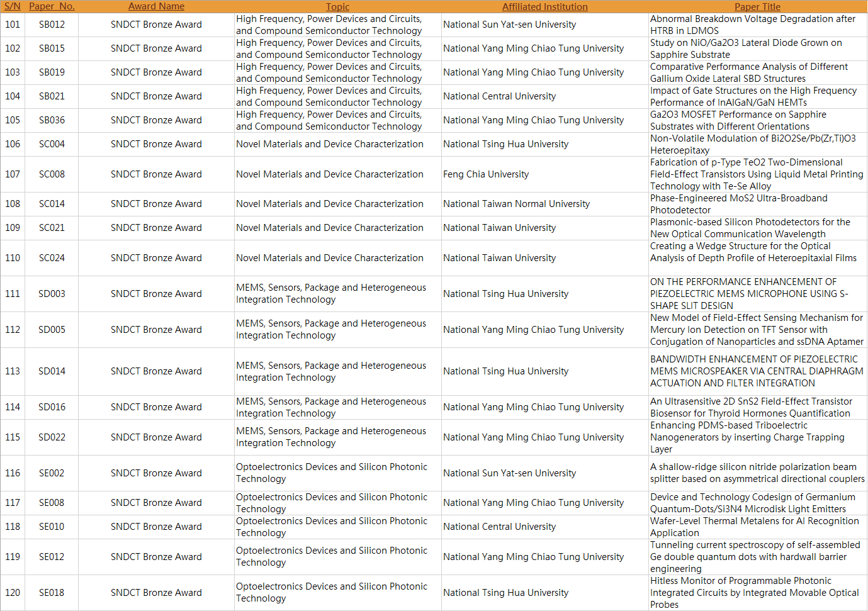The image size is (868, 611).
Task: Click 'New Model of Field-Effect Sensing' title
Action: click(757, 330)
